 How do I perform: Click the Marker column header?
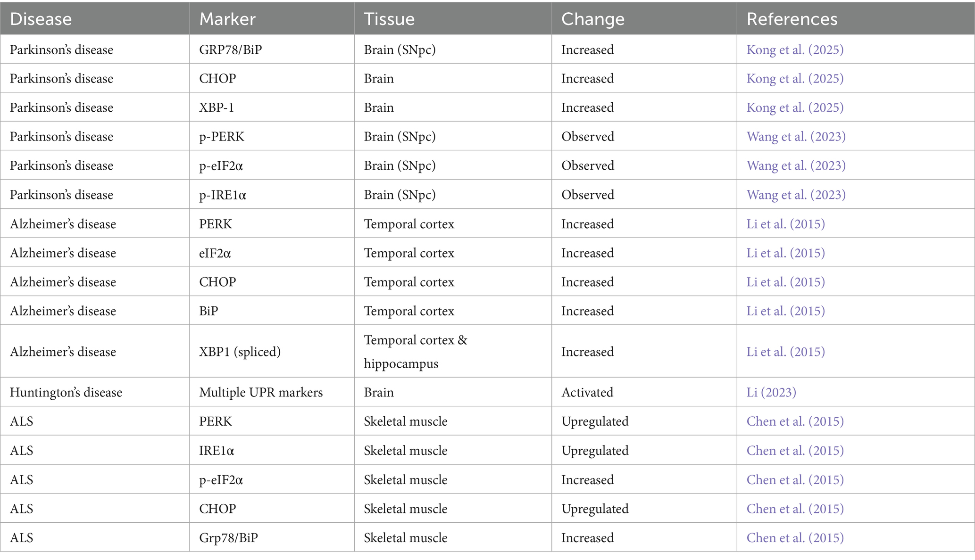tap(227, 19)
